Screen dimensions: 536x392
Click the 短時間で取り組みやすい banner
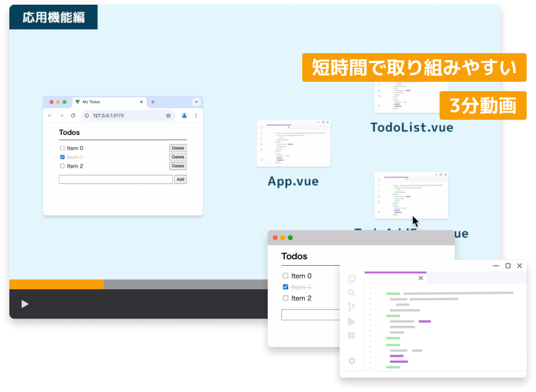click(x=414, y=67)
